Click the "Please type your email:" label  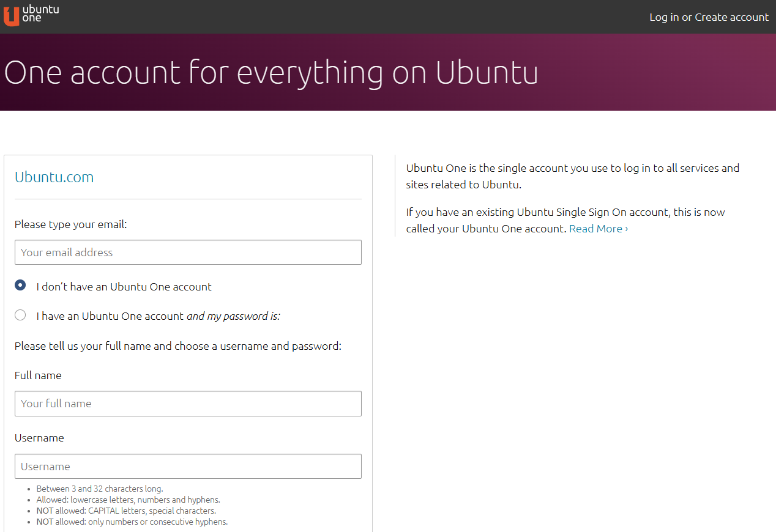pyautogui.click(x=70, y=224)
